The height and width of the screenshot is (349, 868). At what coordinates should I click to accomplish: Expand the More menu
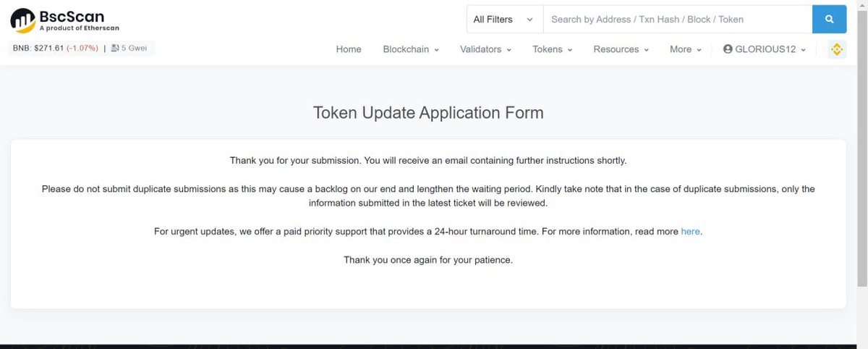[x=686, y=49]
